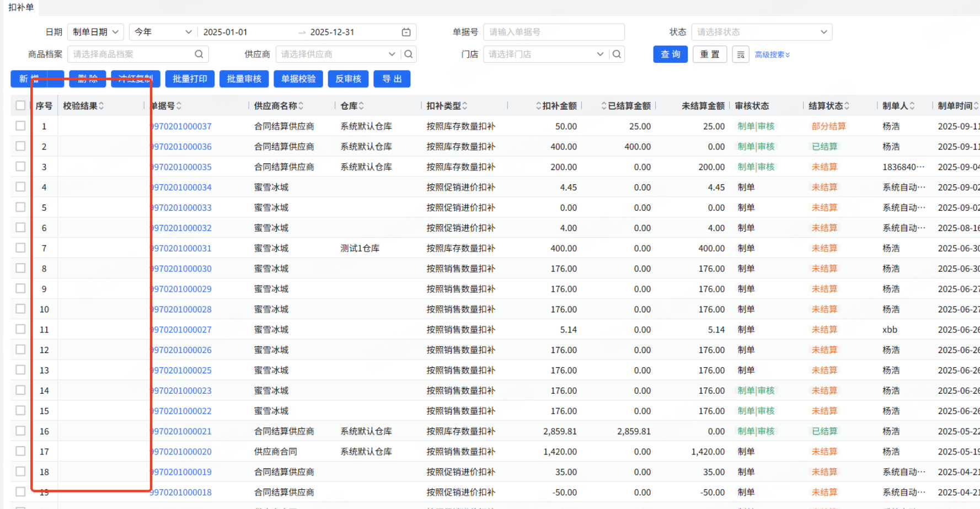Toggle the select-all checkbox in table header

click(20, 105)
